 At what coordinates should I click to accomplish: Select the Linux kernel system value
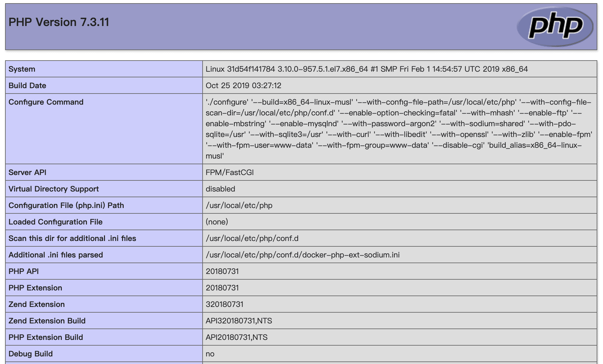(x=366, y=69)
